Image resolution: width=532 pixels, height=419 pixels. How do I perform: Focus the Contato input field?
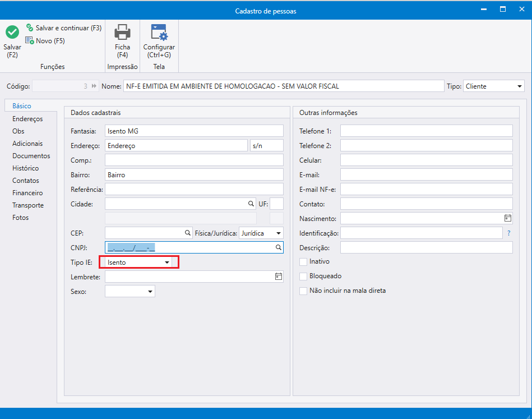coord(427,204)
